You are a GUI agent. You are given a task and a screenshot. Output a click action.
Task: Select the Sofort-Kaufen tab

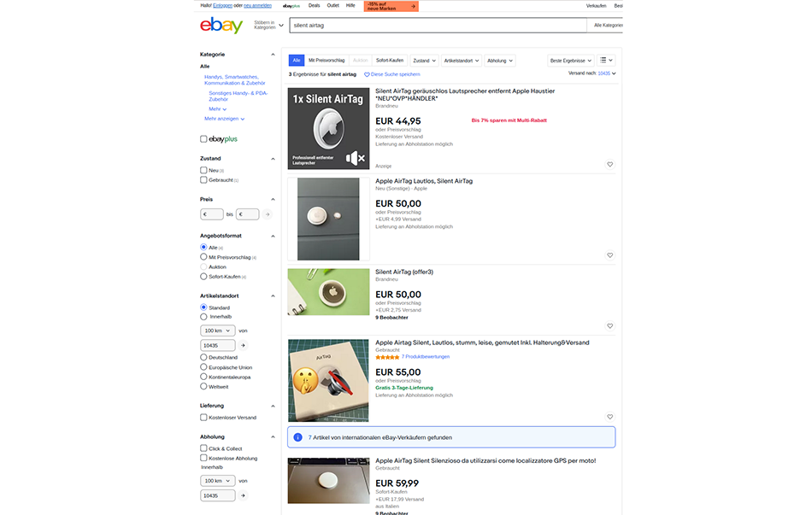tap(390, 61)
